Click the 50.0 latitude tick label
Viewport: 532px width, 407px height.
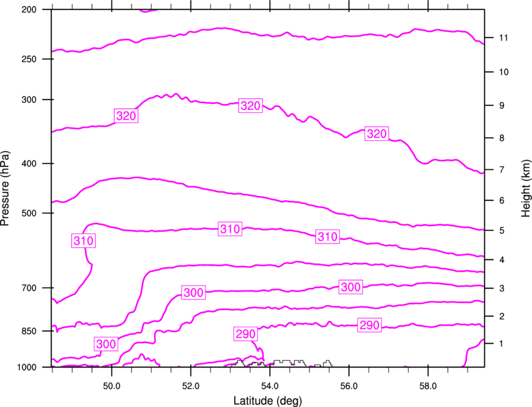coord(111,386)
